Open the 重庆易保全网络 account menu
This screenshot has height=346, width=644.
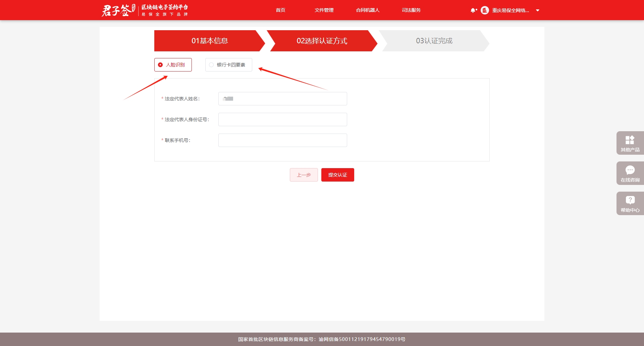pyautogui.click(x=510, y=10)
